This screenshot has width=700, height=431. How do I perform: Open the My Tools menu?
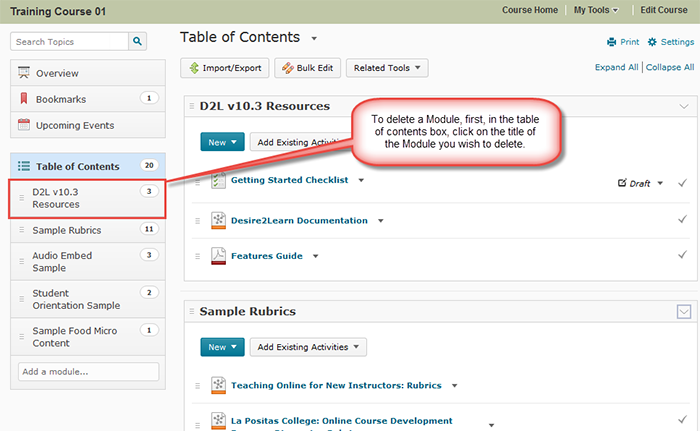[x=596, y=10]
